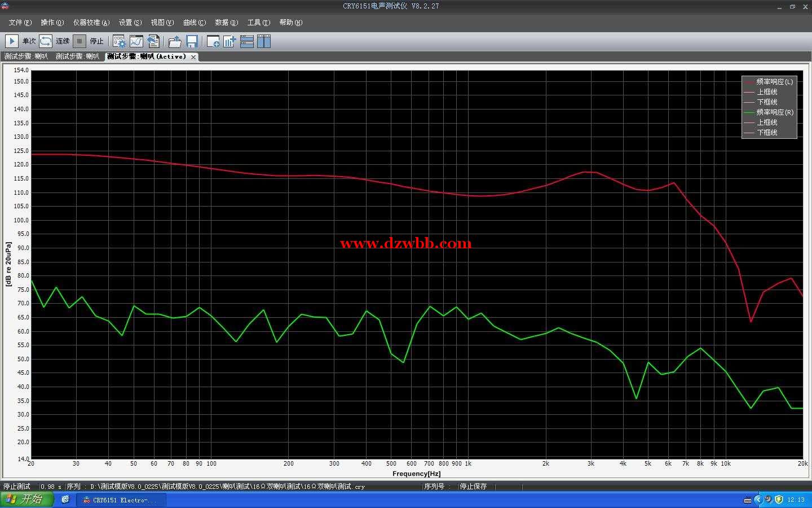Select 频率响应(R) legend entry
The height and width of the screenshot is (508, 812).
(769, 112)
